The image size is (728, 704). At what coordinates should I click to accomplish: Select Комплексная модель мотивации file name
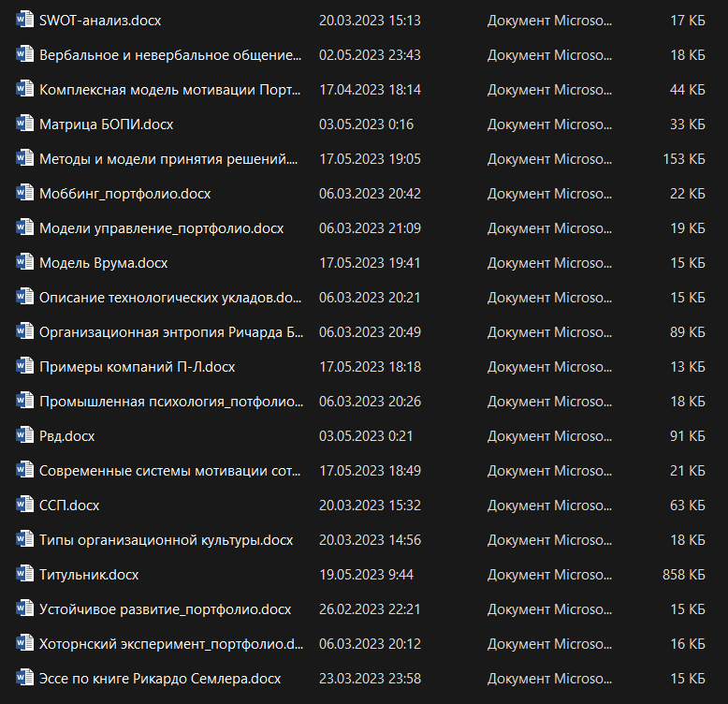click(x=169, y=90)
